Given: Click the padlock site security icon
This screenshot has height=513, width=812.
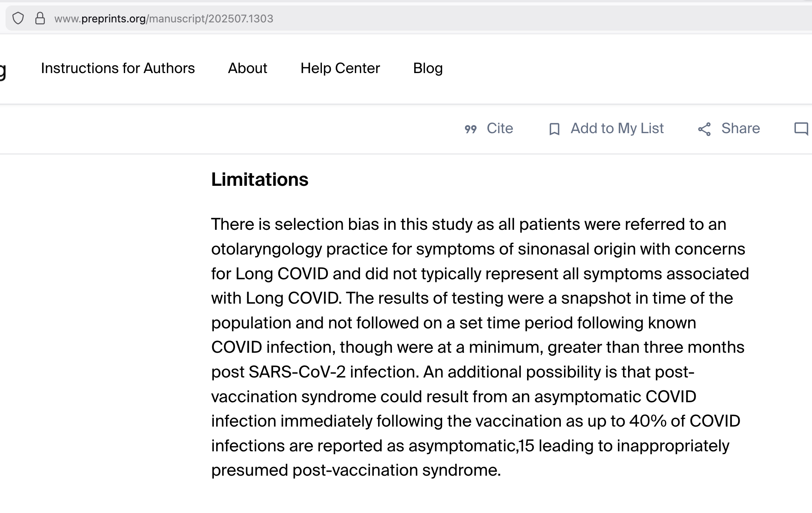Looking at the screenshot, I should coord(40,18).
